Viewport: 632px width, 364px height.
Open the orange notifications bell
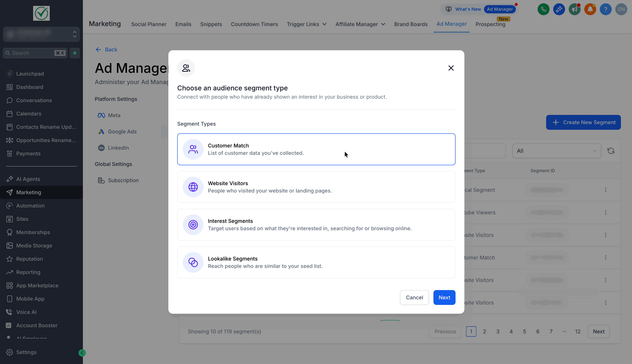pos(590,9)
